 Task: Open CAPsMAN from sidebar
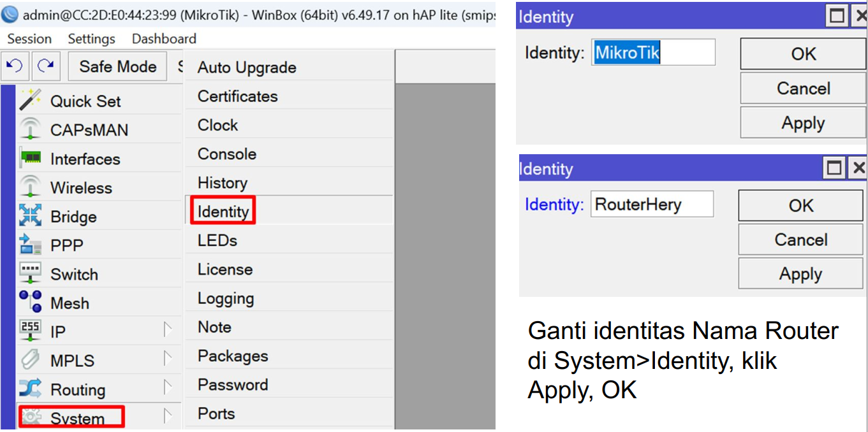point(89,130)
